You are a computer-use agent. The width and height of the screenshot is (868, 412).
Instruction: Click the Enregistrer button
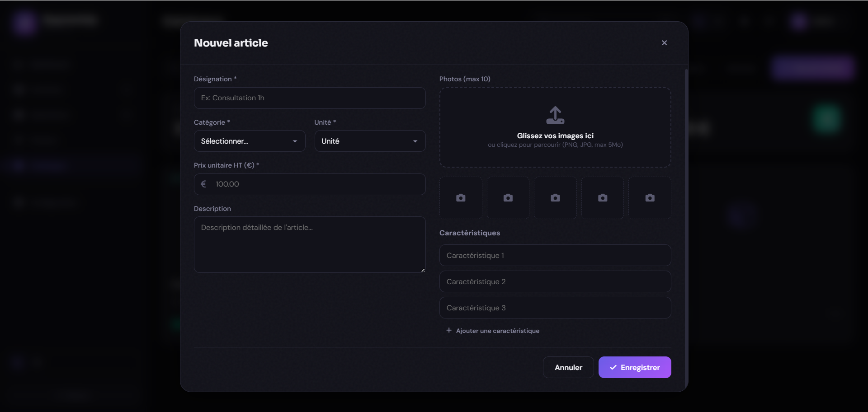(x=634, y=367)
